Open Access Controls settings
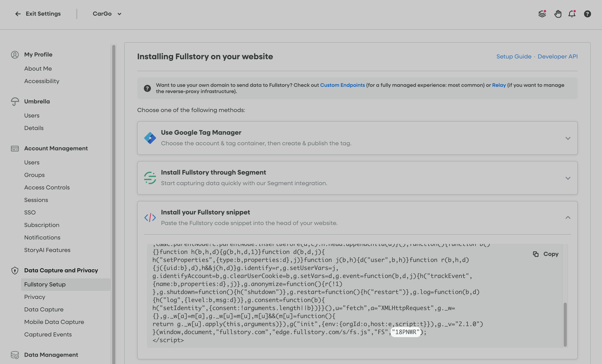 [47, 187]
